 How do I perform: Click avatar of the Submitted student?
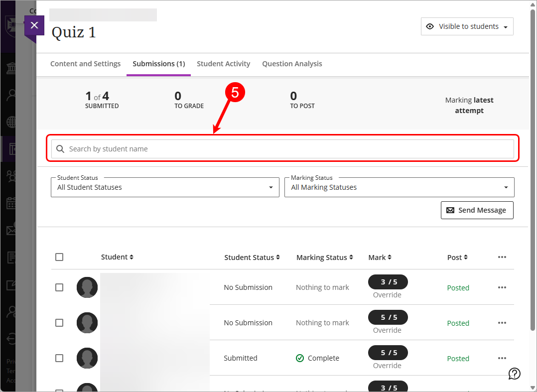click(x=87, y=358)
